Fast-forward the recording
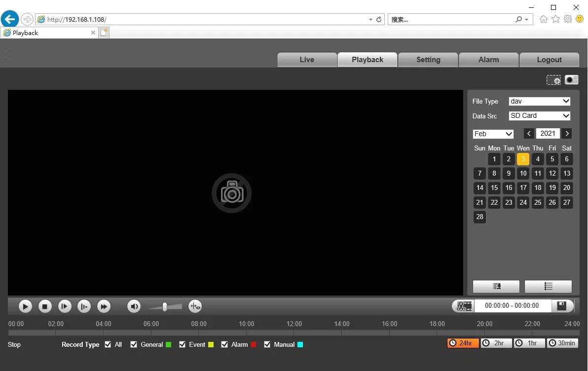This screenshot has width=588, height=371. coord(104,306)
